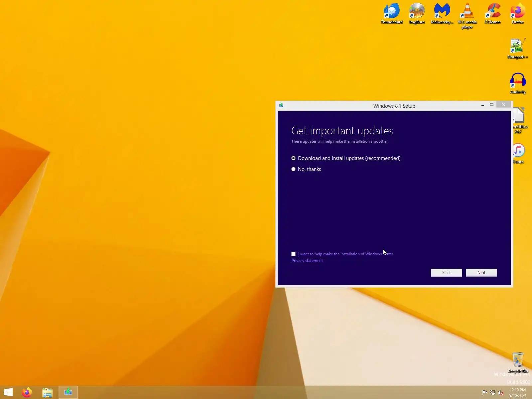
Task: Click 'I want to help make the installation' link
Action: (x=345, y=254)
